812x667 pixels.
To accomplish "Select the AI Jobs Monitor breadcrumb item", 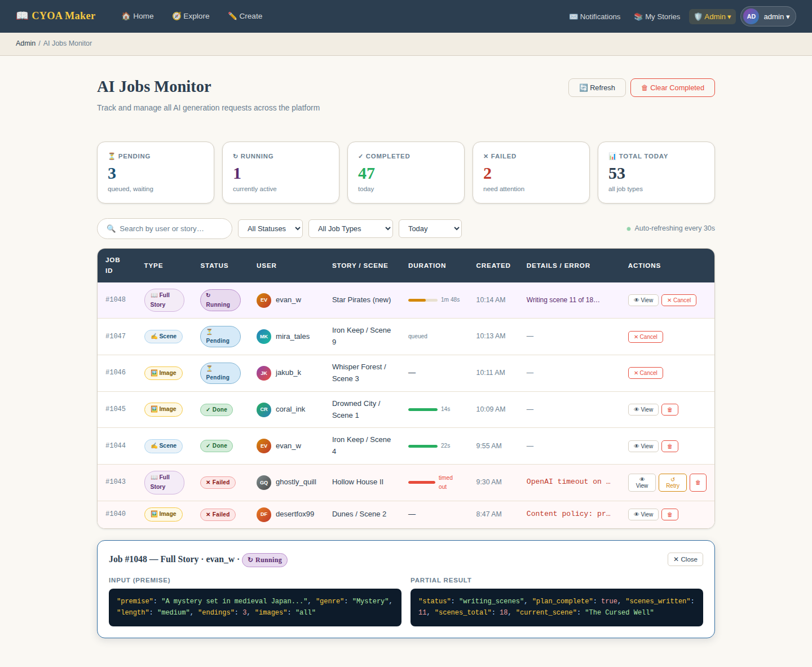I will pos(67,43).
